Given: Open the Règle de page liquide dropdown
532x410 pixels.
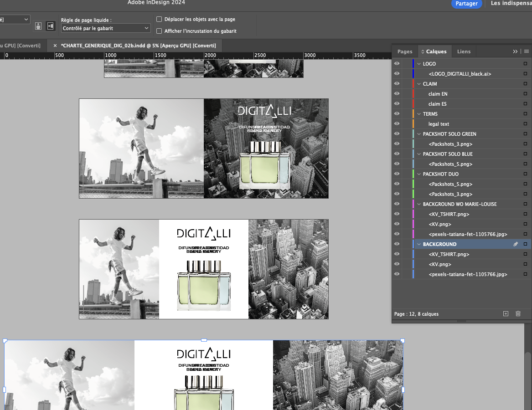Looking at the screenshot, I should 105,28.
